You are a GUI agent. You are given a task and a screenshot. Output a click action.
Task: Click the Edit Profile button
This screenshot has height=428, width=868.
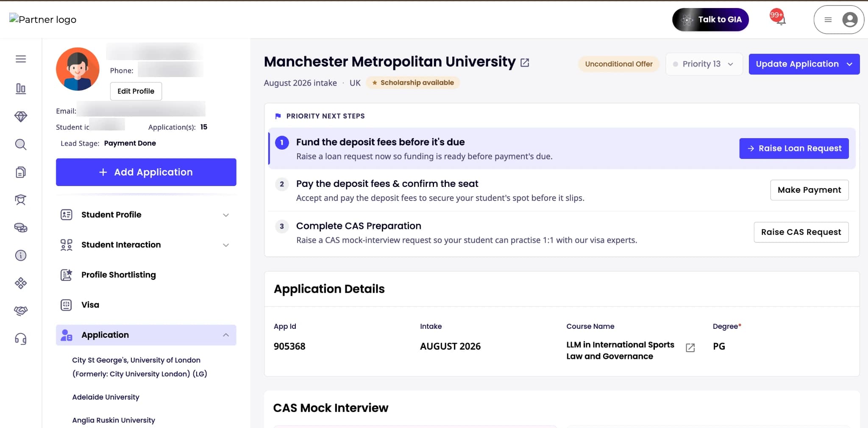tap(136, 91)
